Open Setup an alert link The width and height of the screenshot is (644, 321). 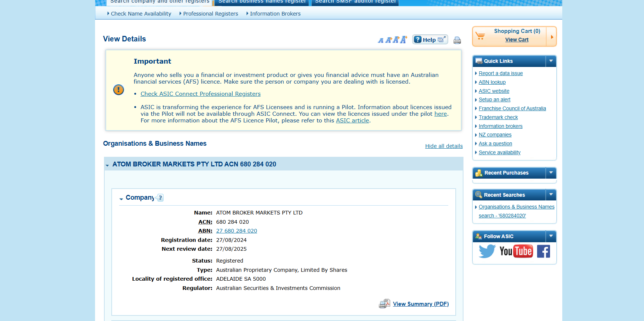click(495, 99)
